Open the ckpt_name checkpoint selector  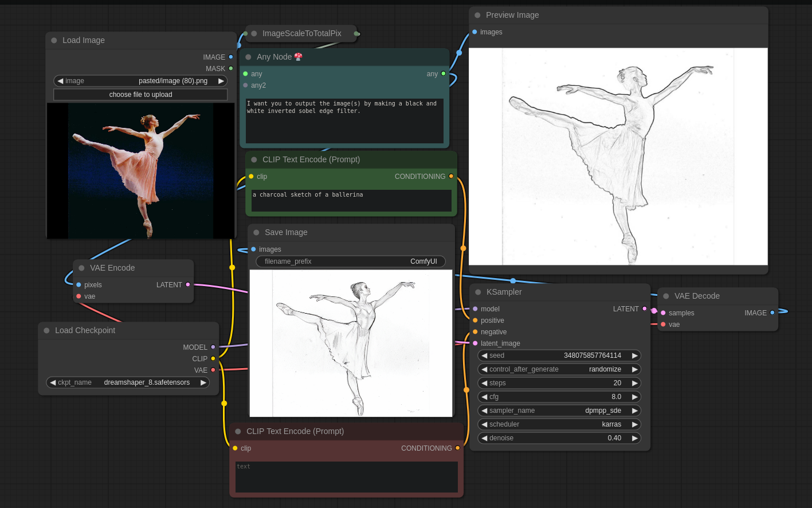point(128,382)
